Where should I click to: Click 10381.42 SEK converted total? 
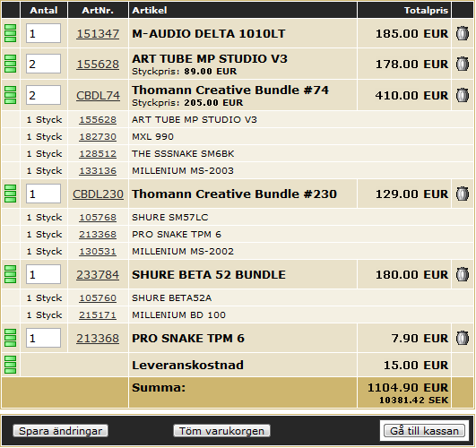[414, 400]
